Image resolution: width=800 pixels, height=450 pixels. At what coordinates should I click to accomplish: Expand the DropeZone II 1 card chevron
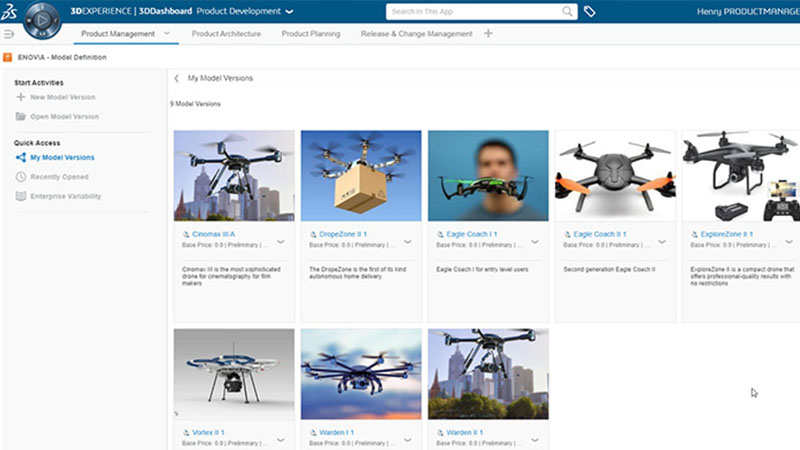pyautogui.click(x=408, y=241)
